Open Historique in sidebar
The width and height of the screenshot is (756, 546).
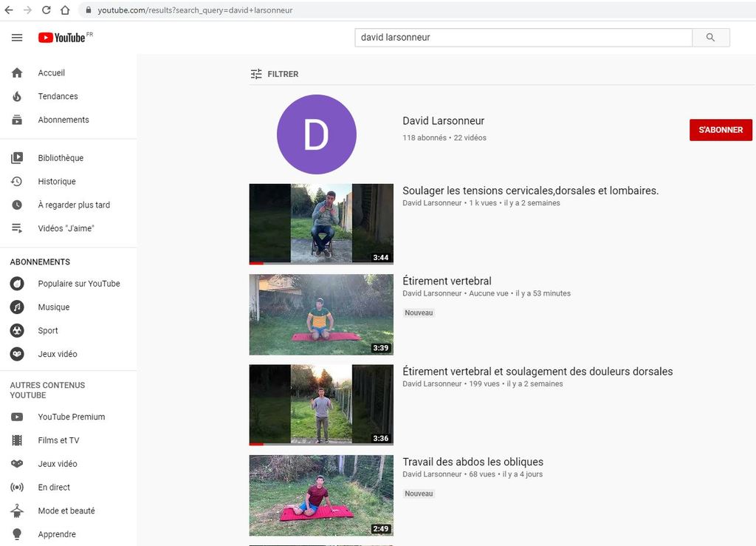tap(57, 182)
